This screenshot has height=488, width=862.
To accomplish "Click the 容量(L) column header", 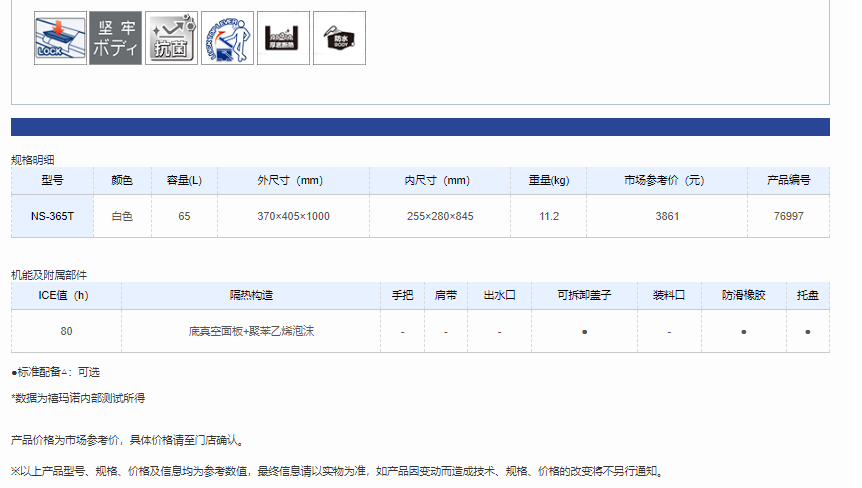I will coord(184,180).
